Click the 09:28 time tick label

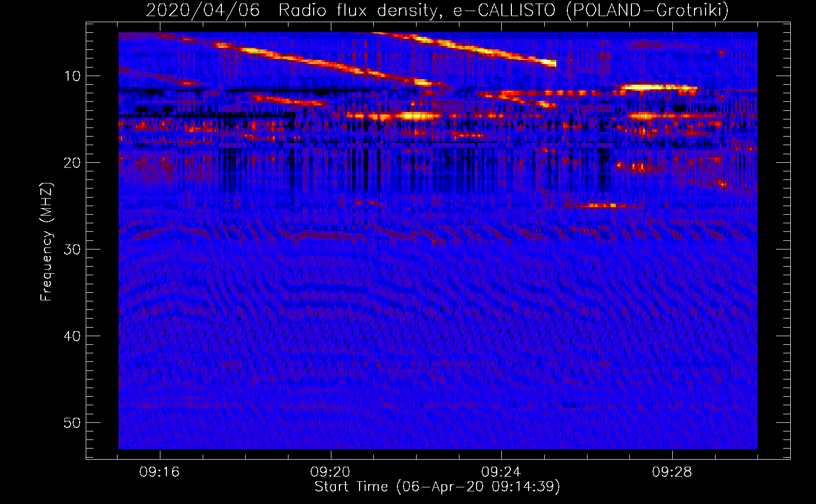(672, 472)
